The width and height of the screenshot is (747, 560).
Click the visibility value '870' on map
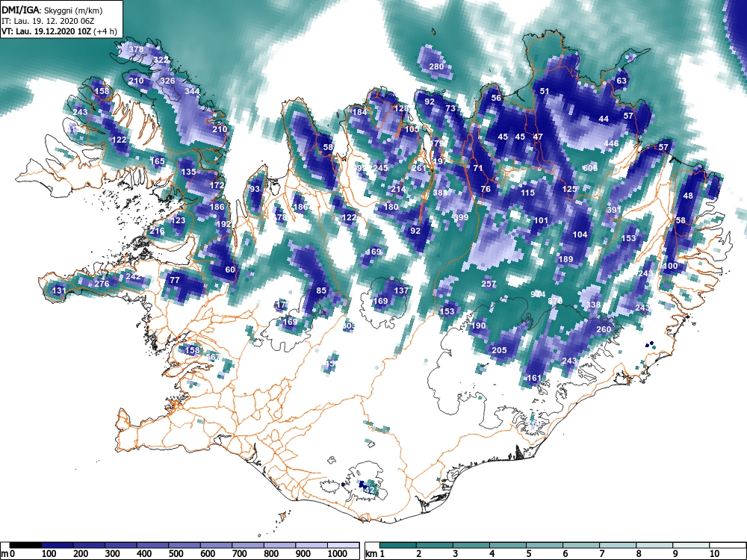(x=556, y=300)
